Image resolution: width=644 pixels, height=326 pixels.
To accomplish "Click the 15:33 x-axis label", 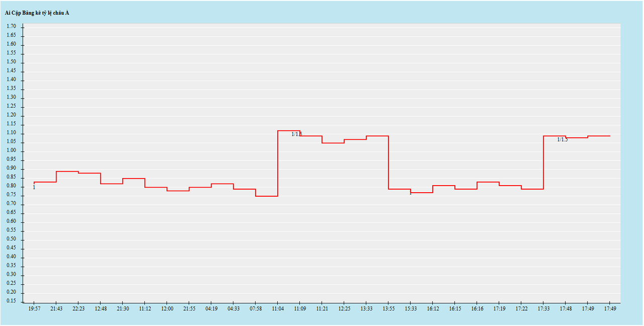I will (411, 309).
